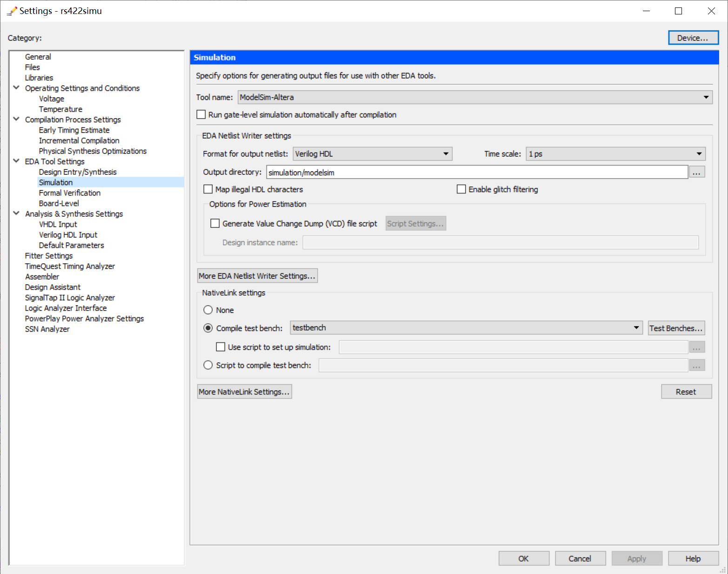Open More EDA Netlist Writer Settings
The height and width of the screenshot is (574, 728).
pos(257,276)
